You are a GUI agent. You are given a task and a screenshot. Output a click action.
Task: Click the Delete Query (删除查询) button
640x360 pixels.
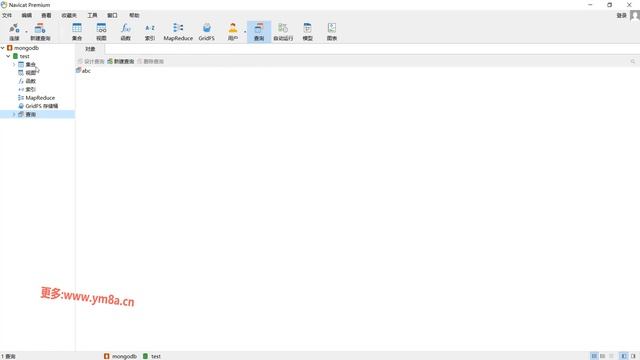pyautogui.click(x=151, y=61)
